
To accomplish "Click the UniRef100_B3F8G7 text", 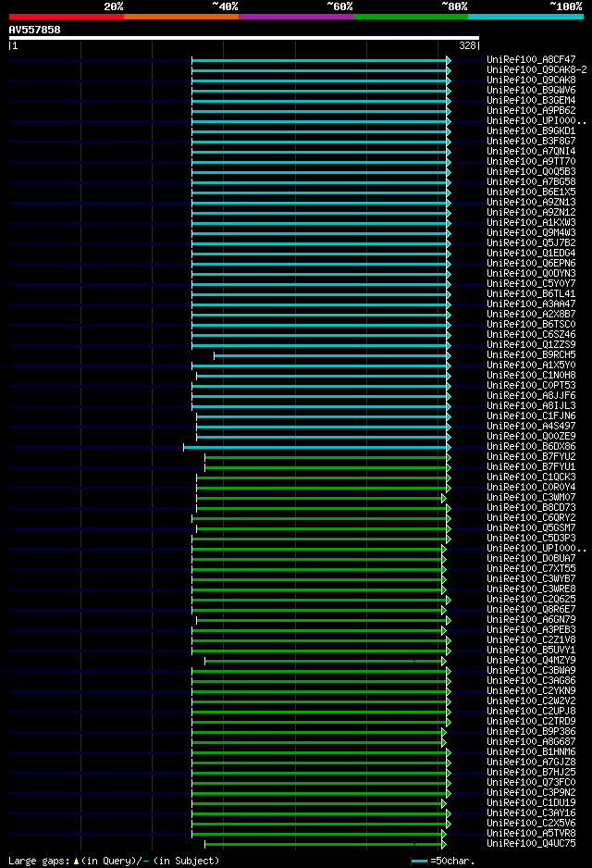I will point(531,142).
